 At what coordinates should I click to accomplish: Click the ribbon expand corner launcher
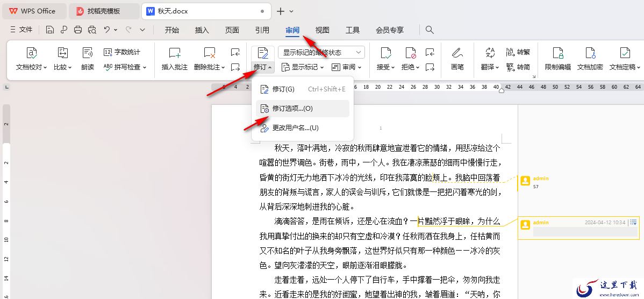click(534, 76)
